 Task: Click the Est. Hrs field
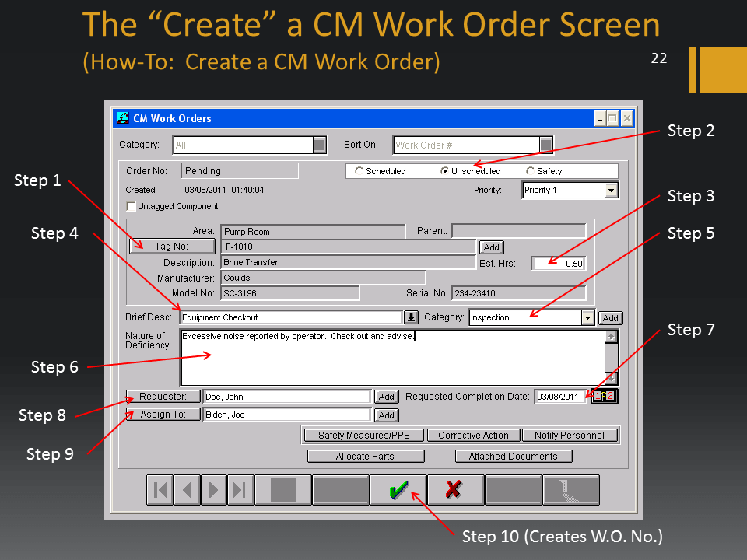(559, 264)
